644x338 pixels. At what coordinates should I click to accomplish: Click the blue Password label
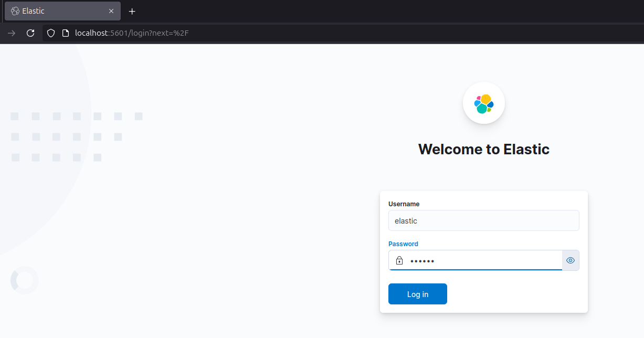coord(403,244)
